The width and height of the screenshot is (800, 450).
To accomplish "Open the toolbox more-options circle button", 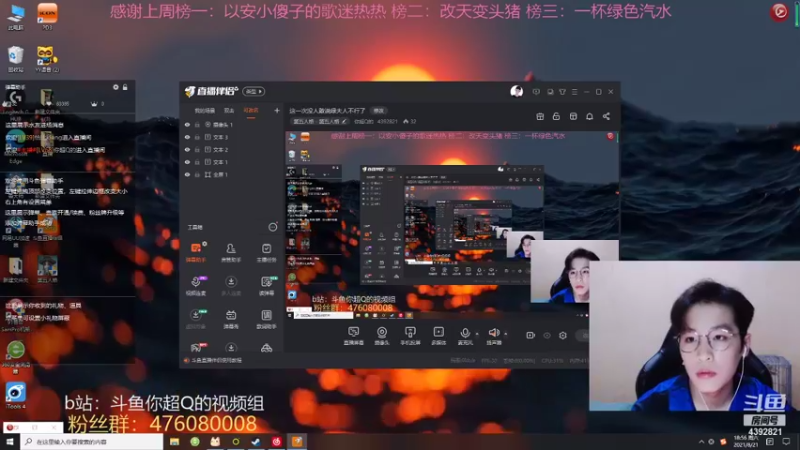I will pyautogui.click(x=273, y=227).
